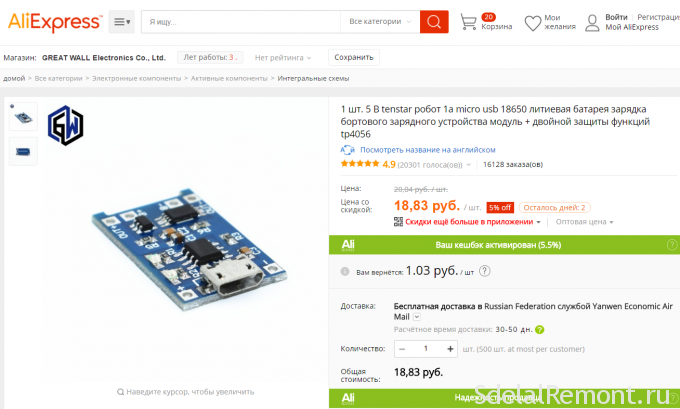Open 'Электронные компоненты' breadcrumb

point(136,79)
